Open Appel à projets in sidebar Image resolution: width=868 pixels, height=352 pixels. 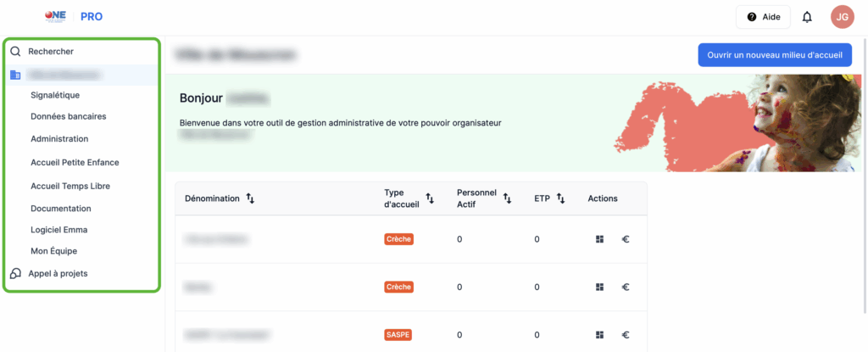click(x=58, y=273)
